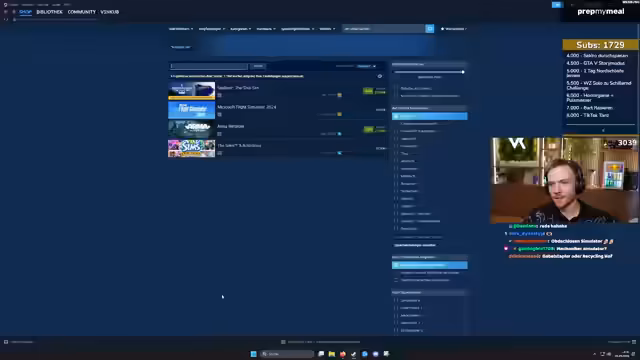This screenshot has width=640, height=360.
Task: Tick the special offers checkbox under price slider
Action: click(396, 88)
